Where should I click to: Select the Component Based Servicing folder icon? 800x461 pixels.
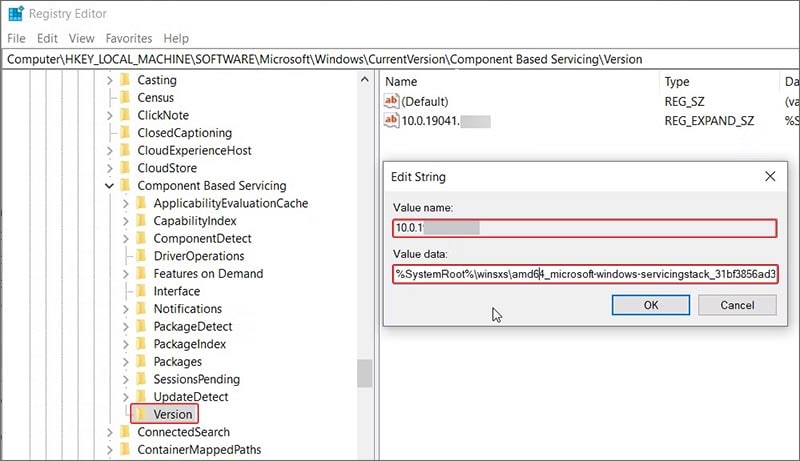click(125, 185)
